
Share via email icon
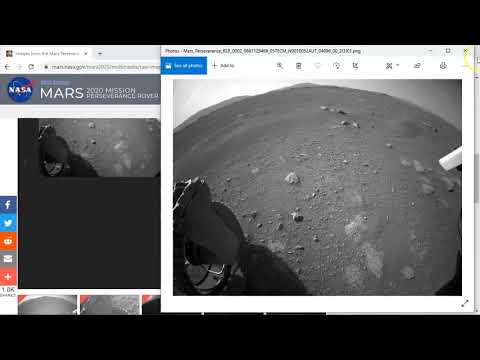click(8, 259)
